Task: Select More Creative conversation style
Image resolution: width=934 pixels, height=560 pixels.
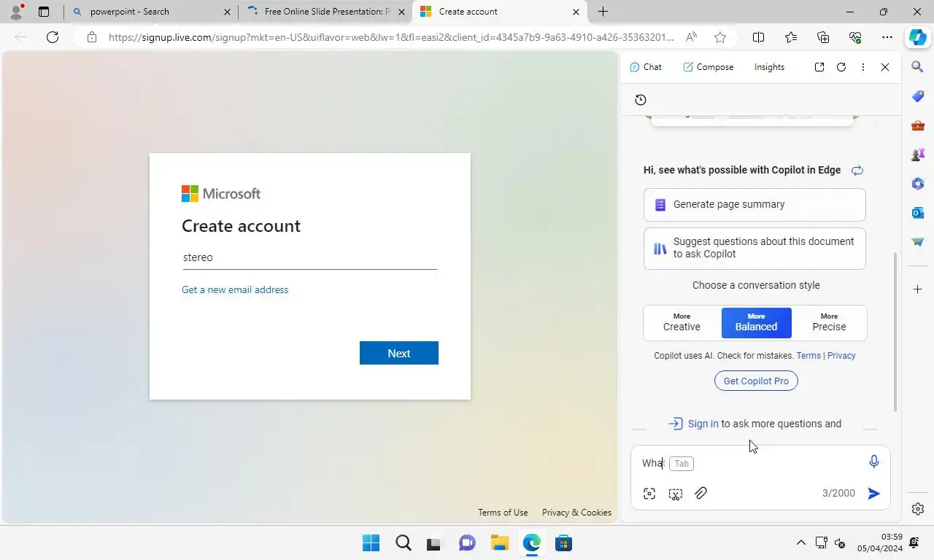Action: pyautogui.click(x=682, y=322)
